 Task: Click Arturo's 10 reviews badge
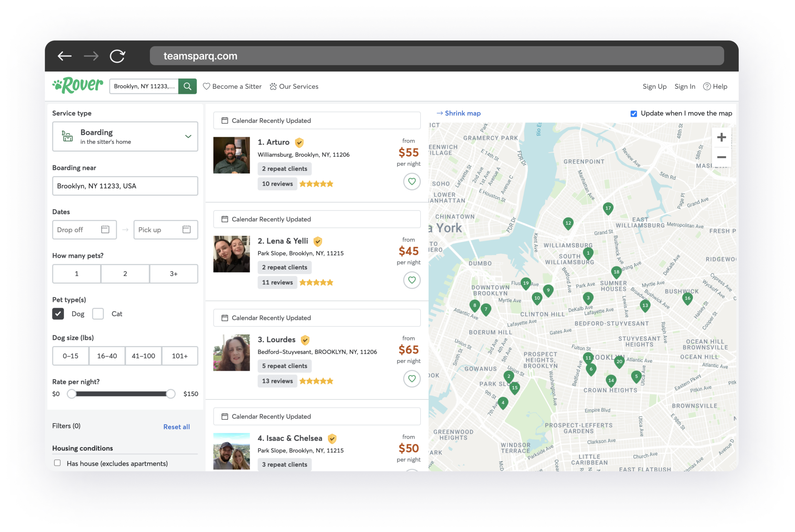(x=277, y=184)
